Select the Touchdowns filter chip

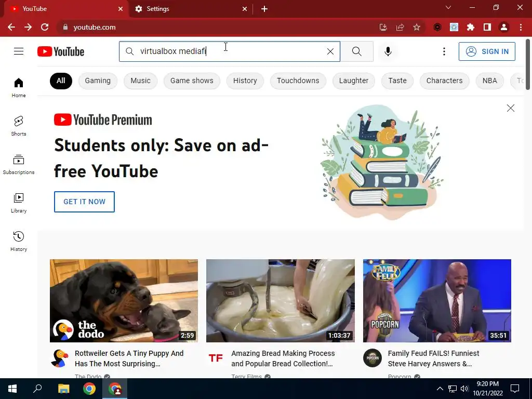pos(298,81)
